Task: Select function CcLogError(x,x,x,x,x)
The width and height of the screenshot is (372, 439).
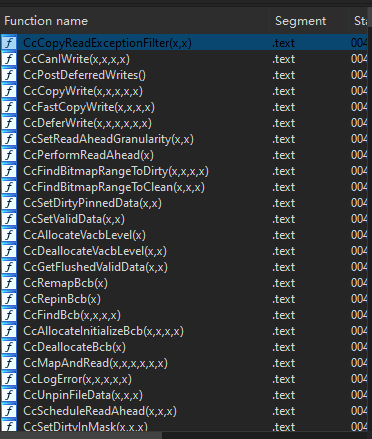Action: (x=77, y=379)
